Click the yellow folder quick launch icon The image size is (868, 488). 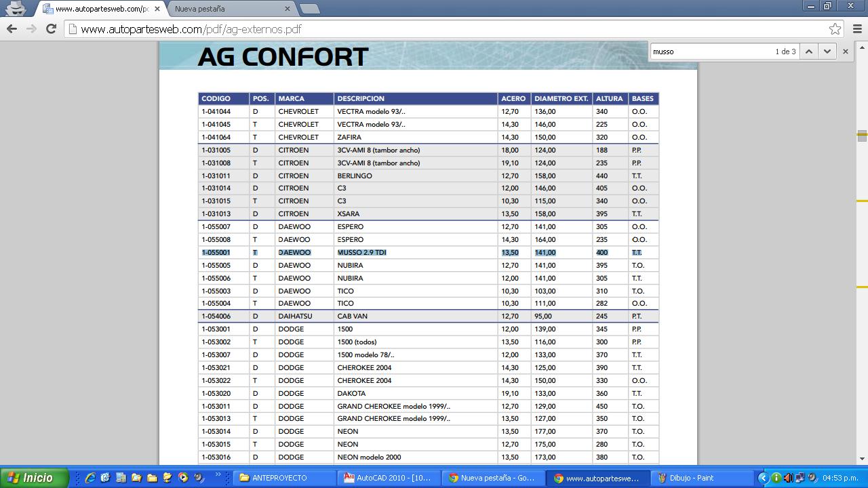pos(152,478)
